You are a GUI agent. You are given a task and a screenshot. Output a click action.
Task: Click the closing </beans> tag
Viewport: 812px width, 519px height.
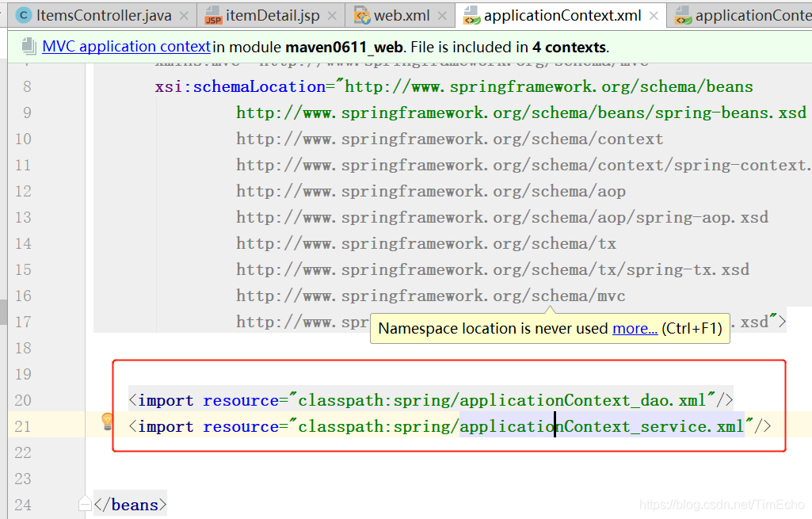point(131,505)
